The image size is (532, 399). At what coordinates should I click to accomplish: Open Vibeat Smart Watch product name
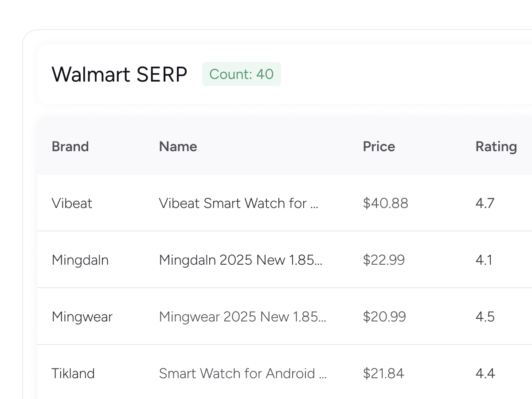(239, 203)
